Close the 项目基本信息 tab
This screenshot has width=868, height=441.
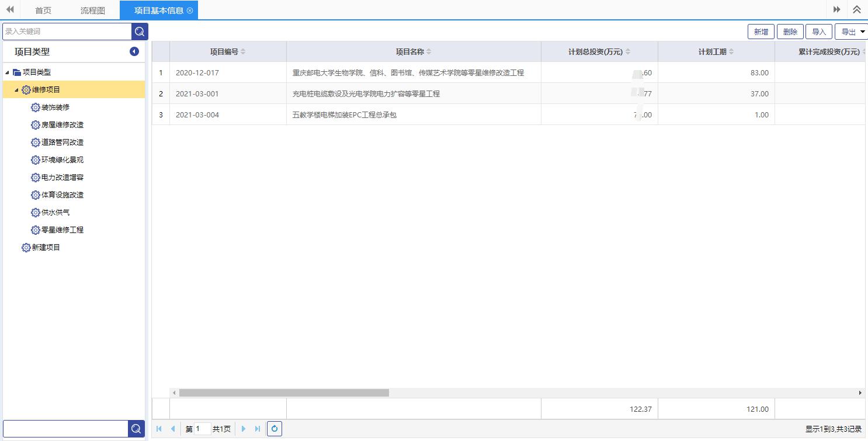(x=190, y=11)
